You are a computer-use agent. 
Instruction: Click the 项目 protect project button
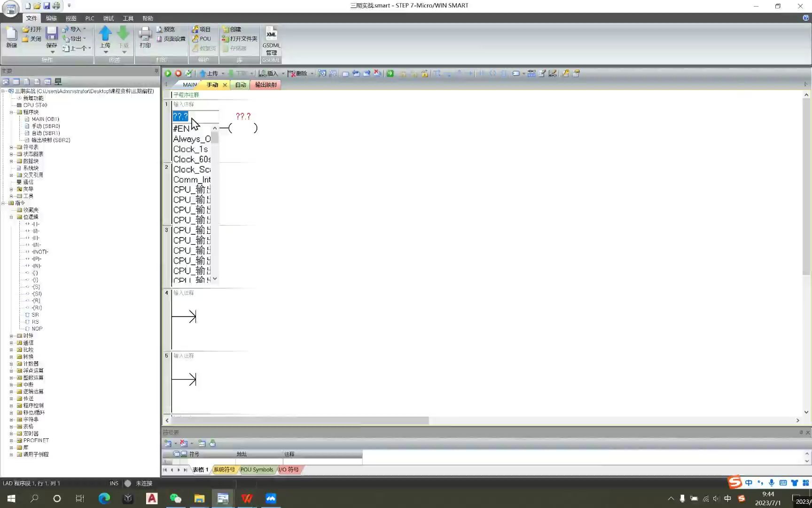pyautogui.click(x=202, y=29)
